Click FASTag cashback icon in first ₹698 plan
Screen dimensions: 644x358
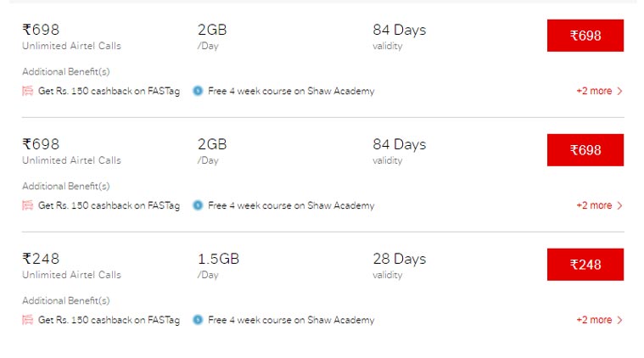(x=28, y=91)
